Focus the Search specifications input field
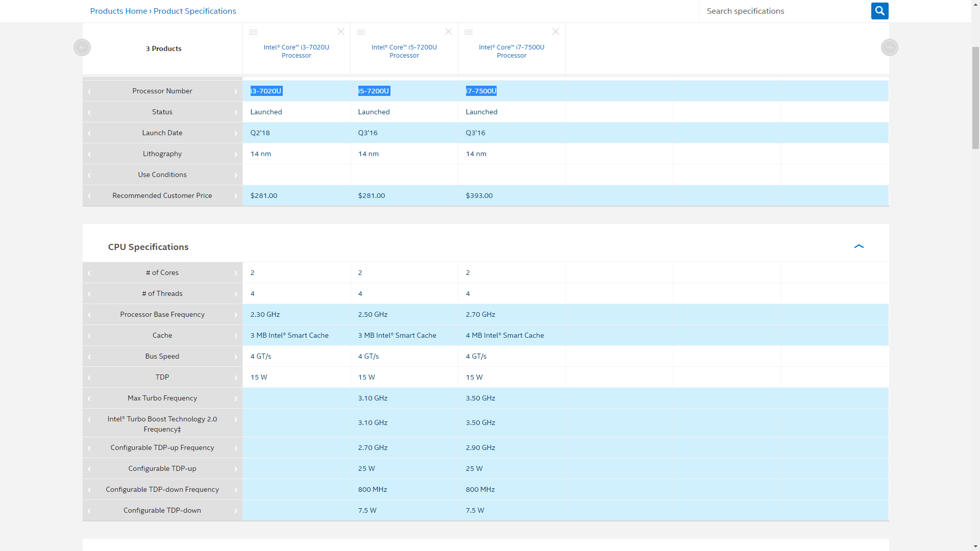 pos(785,11)
